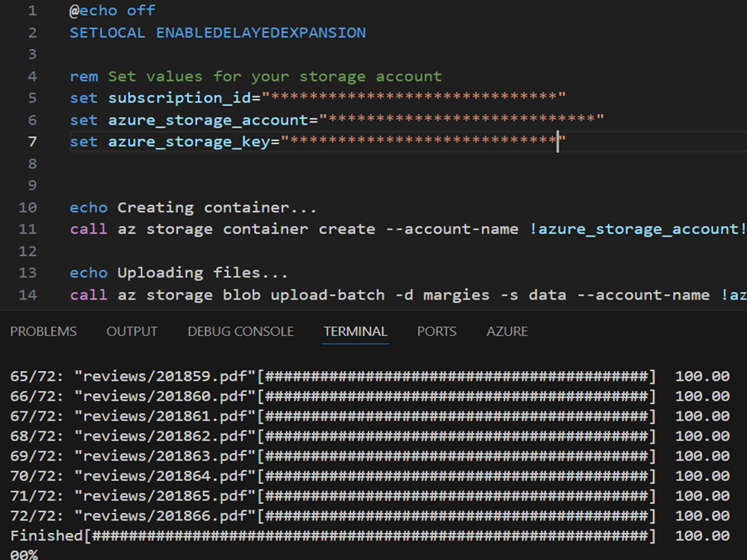Switch to the PROBLEMS panel tab
747x560 pixels.
coord(43,331)
